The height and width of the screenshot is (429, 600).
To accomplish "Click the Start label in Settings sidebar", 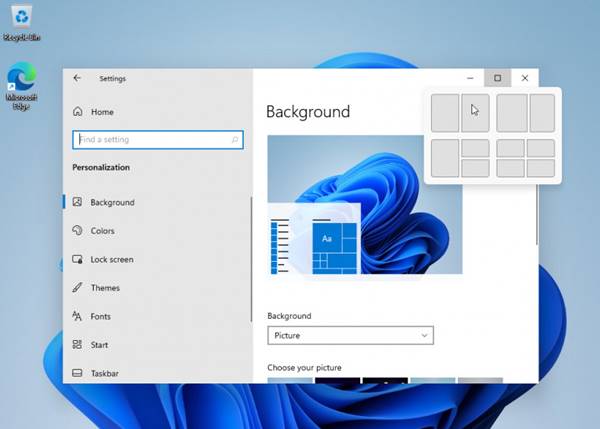I will coord(99,345).
